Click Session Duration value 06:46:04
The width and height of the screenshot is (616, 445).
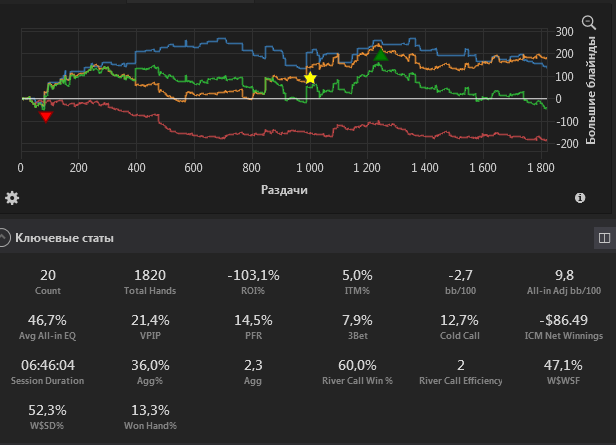tap(48, 365)
